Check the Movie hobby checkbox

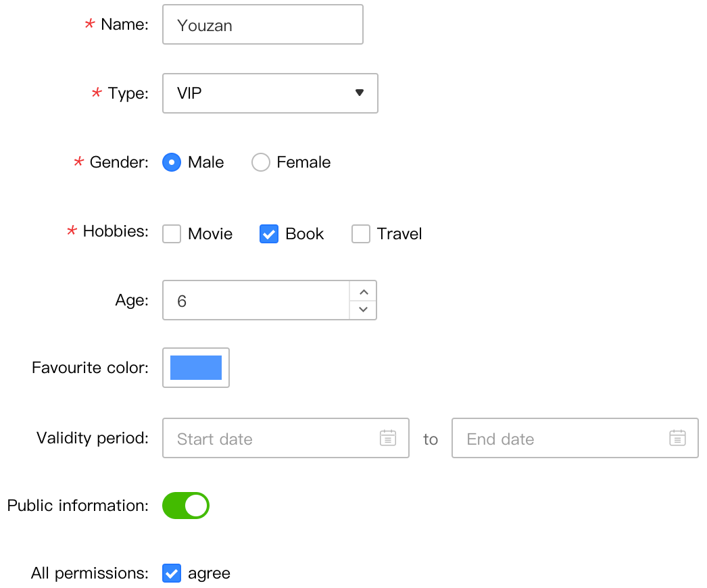tap(172, 234)
